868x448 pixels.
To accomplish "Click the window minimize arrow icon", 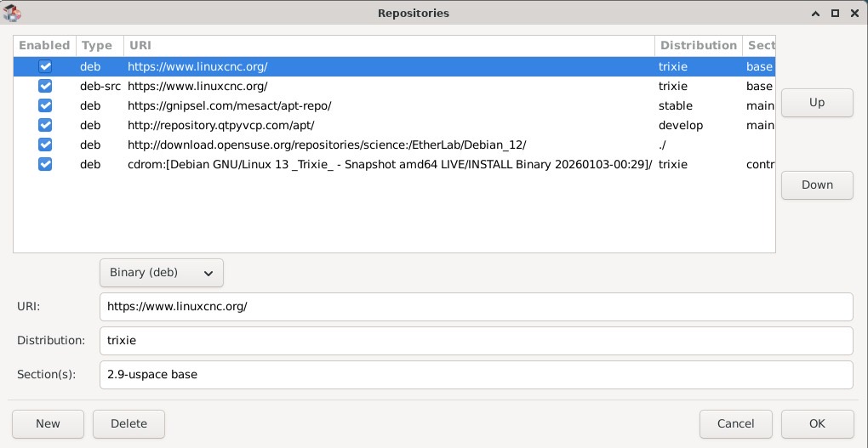I will click(x=815, y=13).
